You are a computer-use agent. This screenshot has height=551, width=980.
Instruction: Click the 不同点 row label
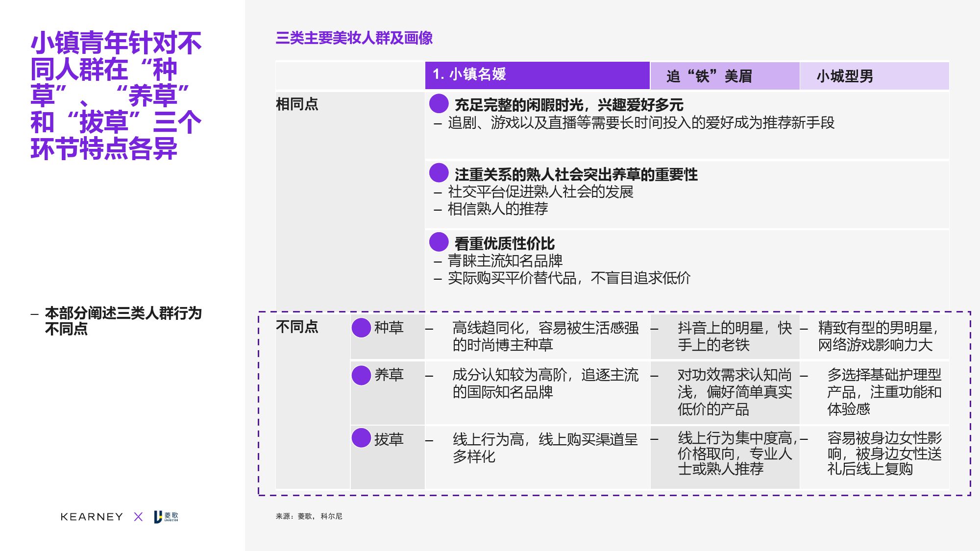pos(297,327)
